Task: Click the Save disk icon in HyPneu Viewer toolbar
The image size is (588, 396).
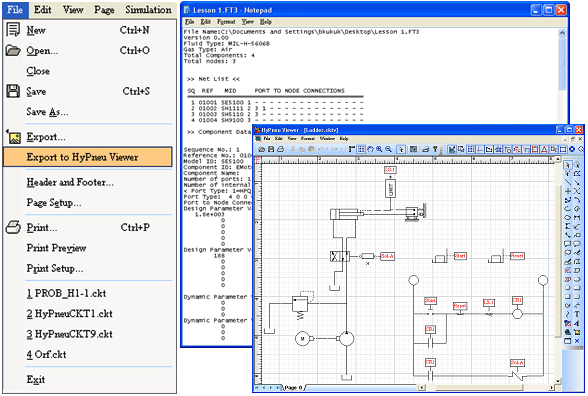Action: (271, 149)
